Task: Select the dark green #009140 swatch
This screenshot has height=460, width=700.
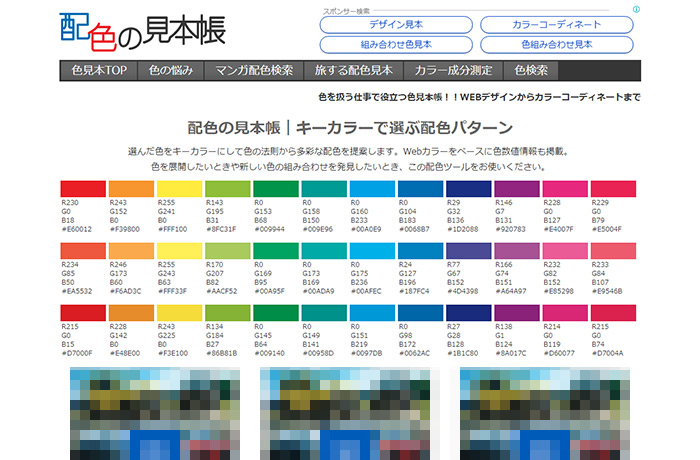Action: [x=276, y=313]
